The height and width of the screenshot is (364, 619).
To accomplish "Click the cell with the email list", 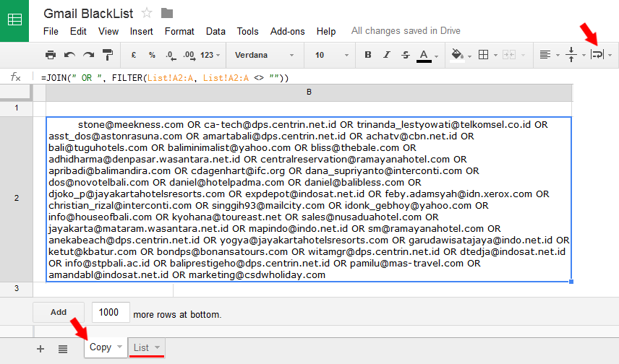I will coord(309,199).
